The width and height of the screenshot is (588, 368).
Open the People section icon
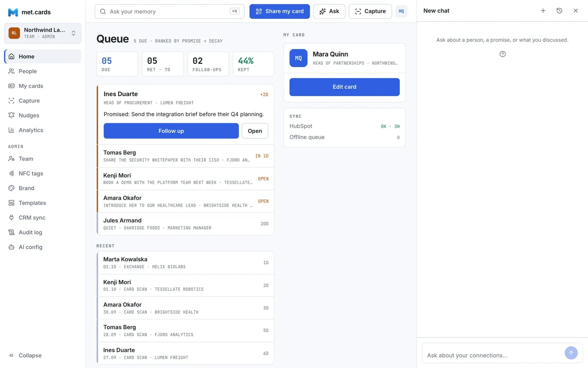point(12,71)
